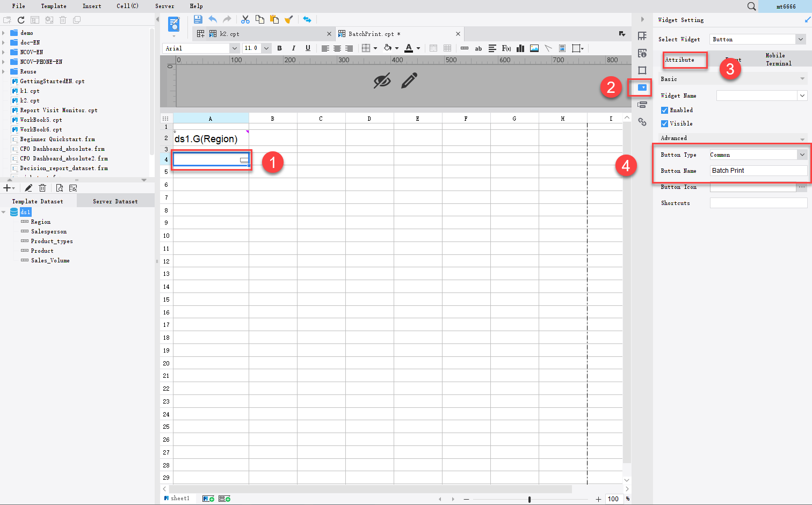
Task: Open the font color picker arrow
Action: (x=417, y=48)
